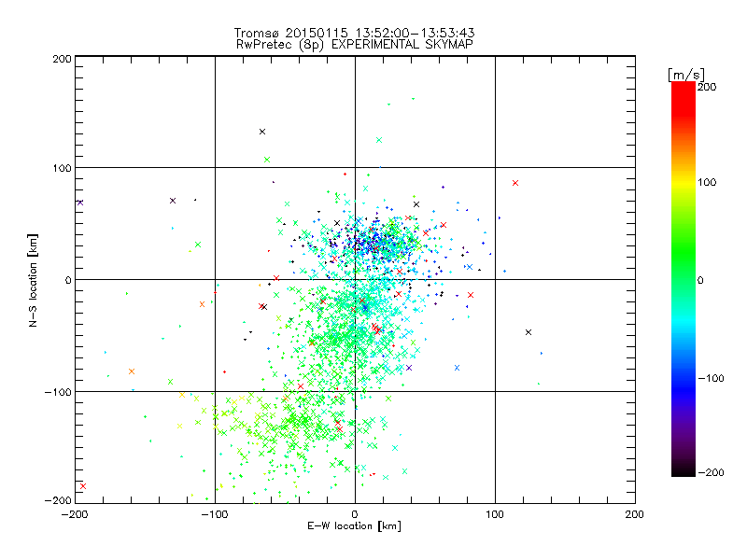Click the colorbar tick label 100
Screen dimensions: 747x560
pyautogui.click(x=707, y=182)
